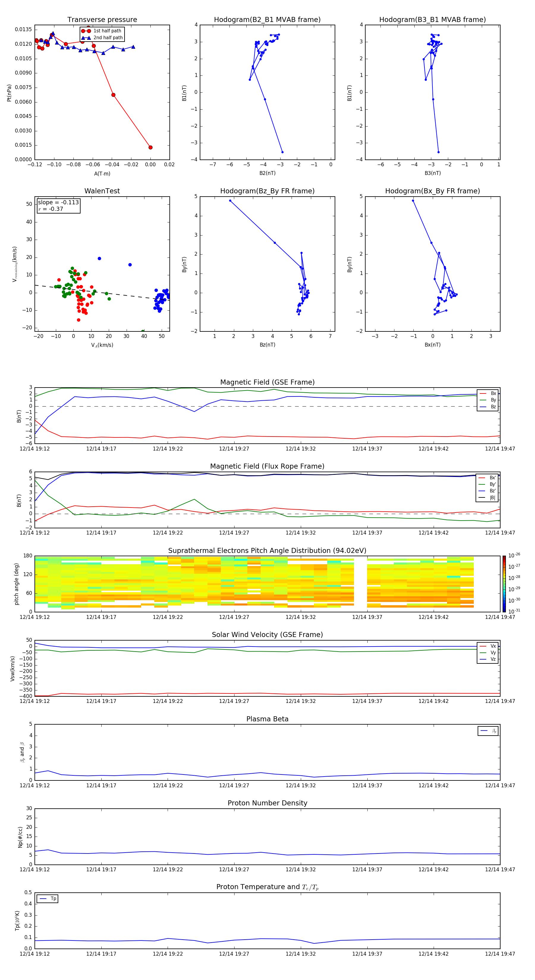Select the 'Hodogram(Bx_By FR frame)' title
The width and height of the screenshot is (535, 980).
point(432,191)
